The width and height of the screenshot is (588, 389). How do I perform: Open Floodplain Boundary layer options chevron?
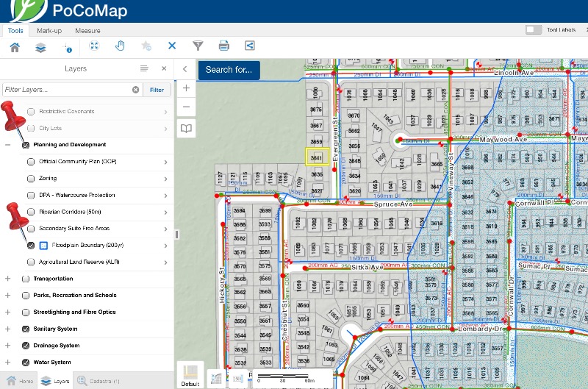[x=165, y=246]
